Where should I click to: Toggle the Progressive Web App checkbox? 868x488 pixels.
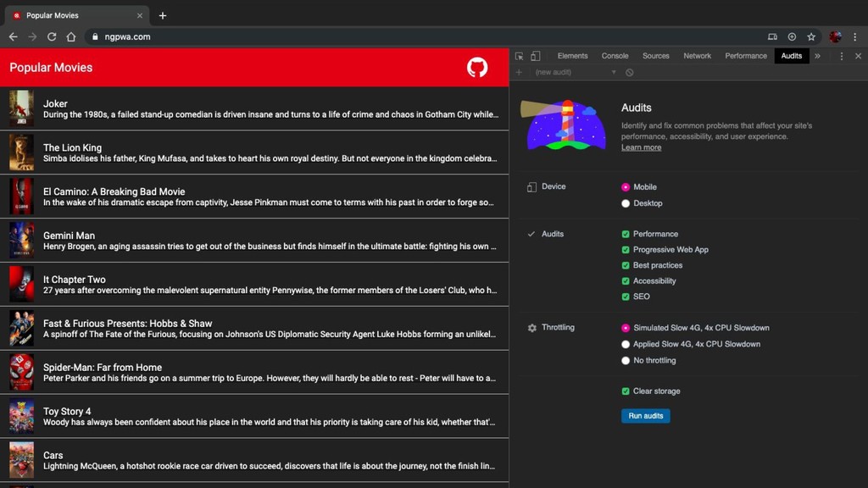(x=626, y=250)
